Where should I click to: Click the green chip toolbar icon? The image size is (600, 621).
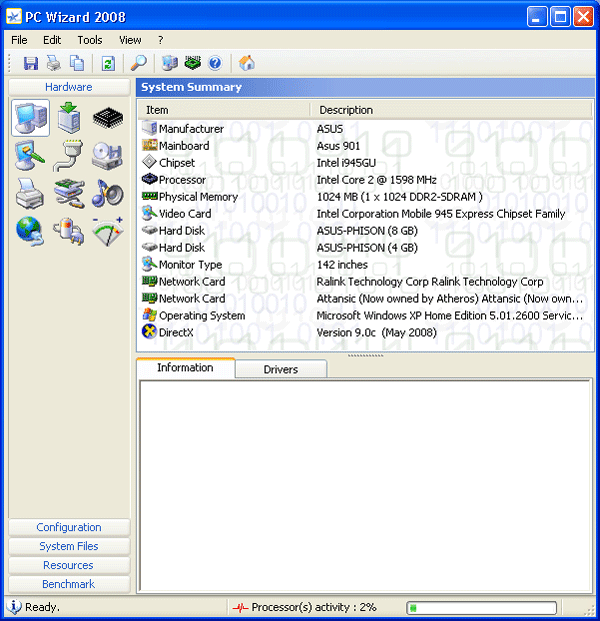point(192,63)
